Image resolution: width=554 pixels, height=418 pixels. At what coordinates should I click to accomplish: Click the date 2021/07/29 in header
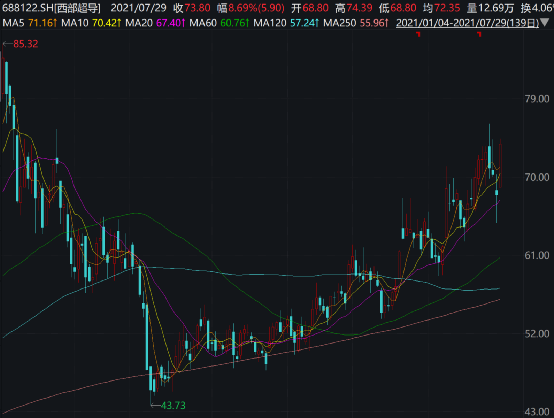pyautogui.click(x=138, y=8)
